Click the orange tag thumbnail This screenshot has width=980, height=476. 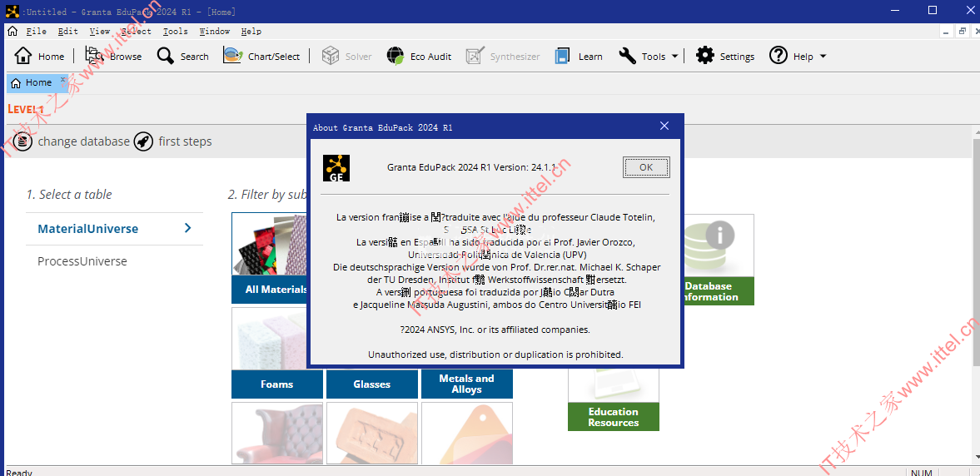click(x=467, y=433)
